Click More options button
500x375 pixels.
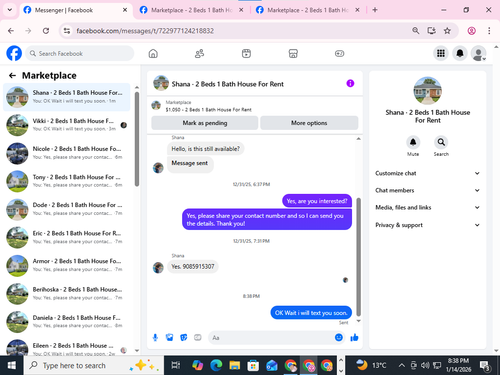point(309,123)
